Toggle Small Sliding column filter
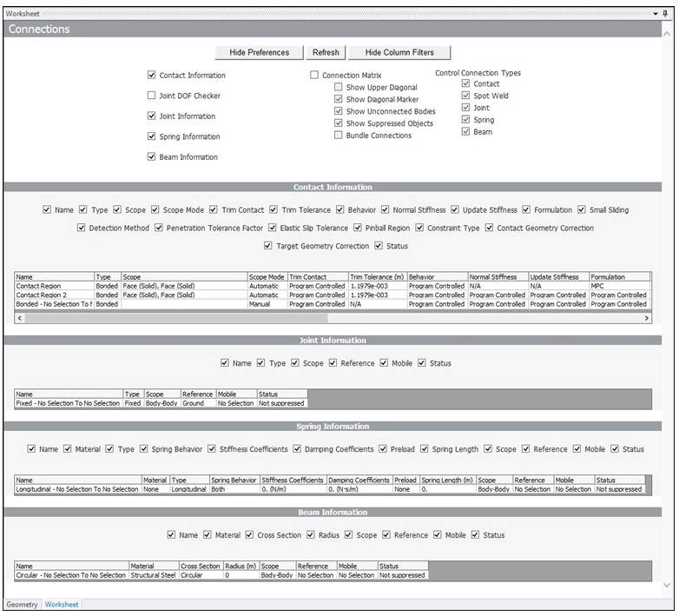This screenshot has width=679, height=616. 582,209
